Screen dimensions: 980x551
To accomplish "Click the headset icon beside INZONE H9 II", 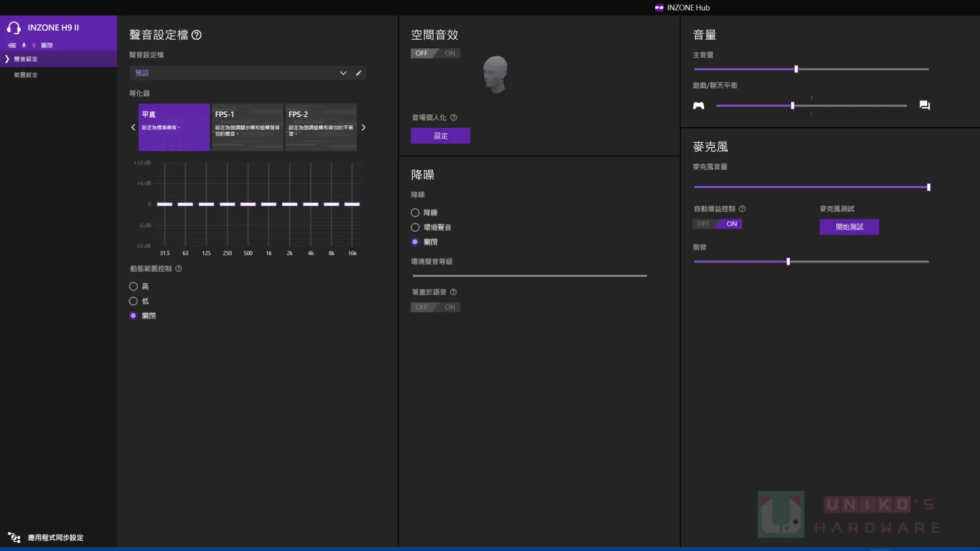I will 14,28.
